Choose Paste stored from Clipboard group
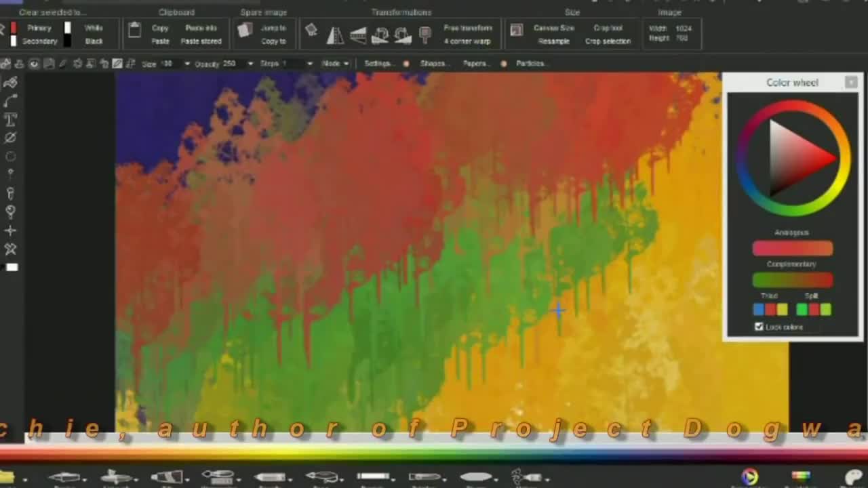868x488 pixels. [x=201, y=41]
